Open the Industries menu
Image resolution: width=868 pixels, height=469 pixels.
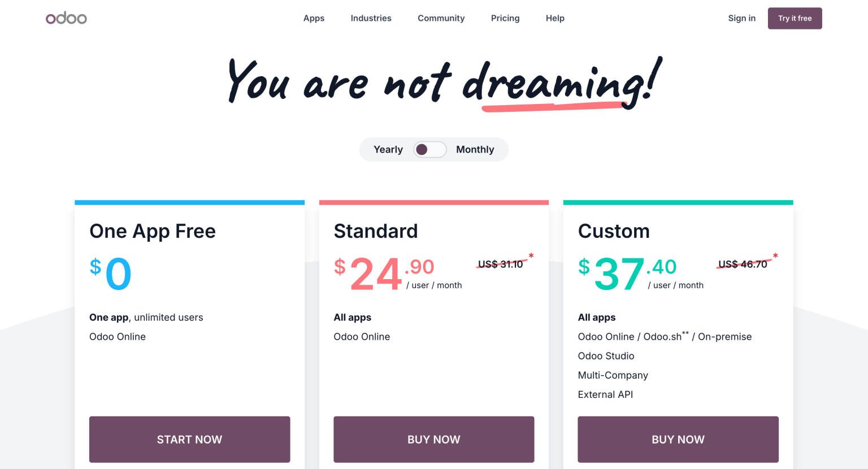(371, 18)
